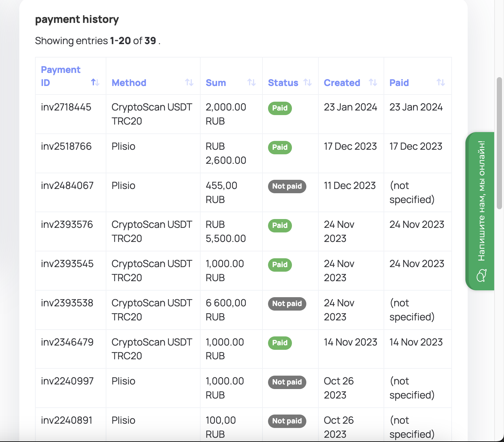This screenshot has width=504, height=442.
Task: Click the Payment ID sort arrows icon
Action: pyautogui.click(x=95, y=82)
